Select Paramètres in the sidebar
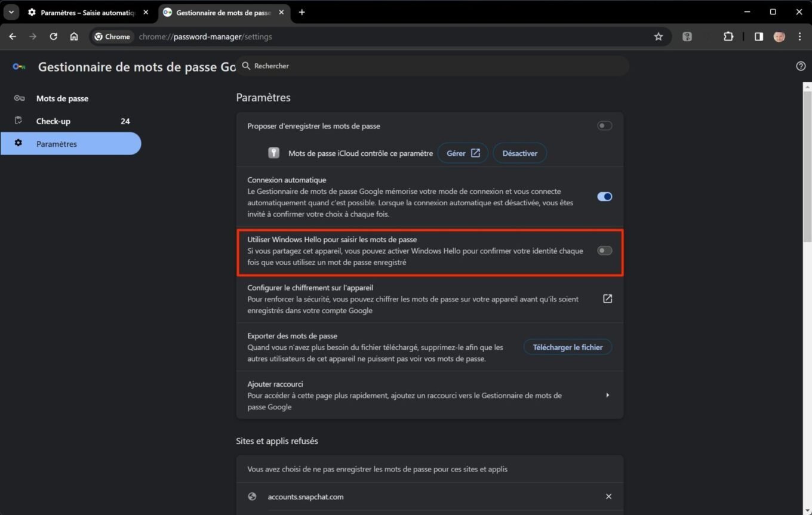The width and height of the screenshot is (812, 515). [70, 144]
